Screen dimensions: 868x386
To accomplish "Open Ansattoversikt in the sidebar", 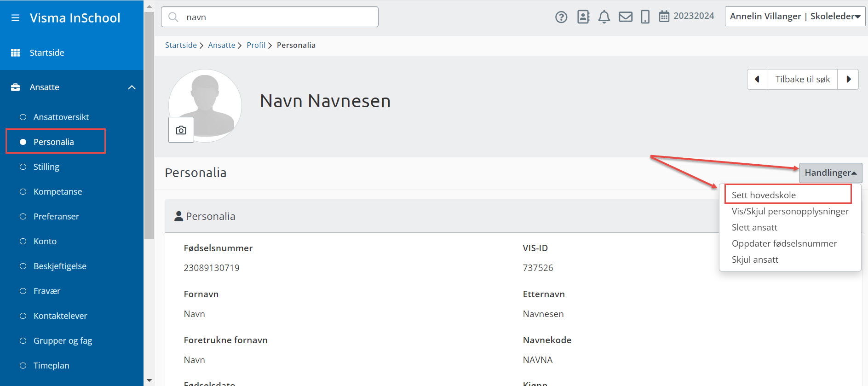I will 61,117.
